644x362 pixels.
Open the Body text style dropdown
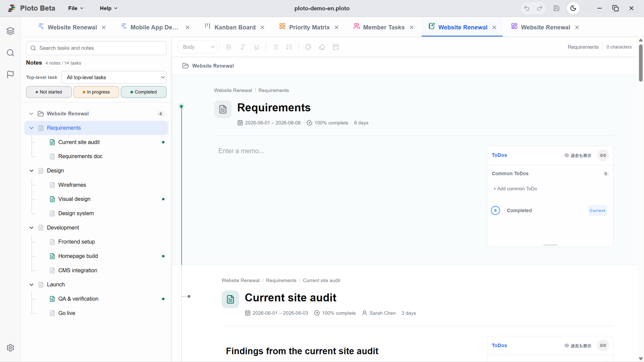pyautogui.click(x=197, y=47)
